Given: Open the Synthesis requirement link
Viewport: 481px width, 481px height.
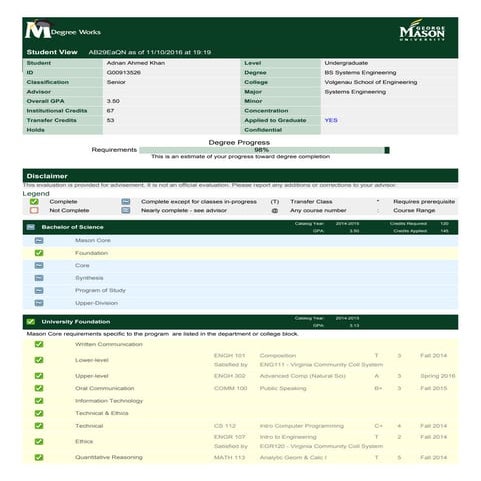Looking at the screenshot, I should (89, 278).
